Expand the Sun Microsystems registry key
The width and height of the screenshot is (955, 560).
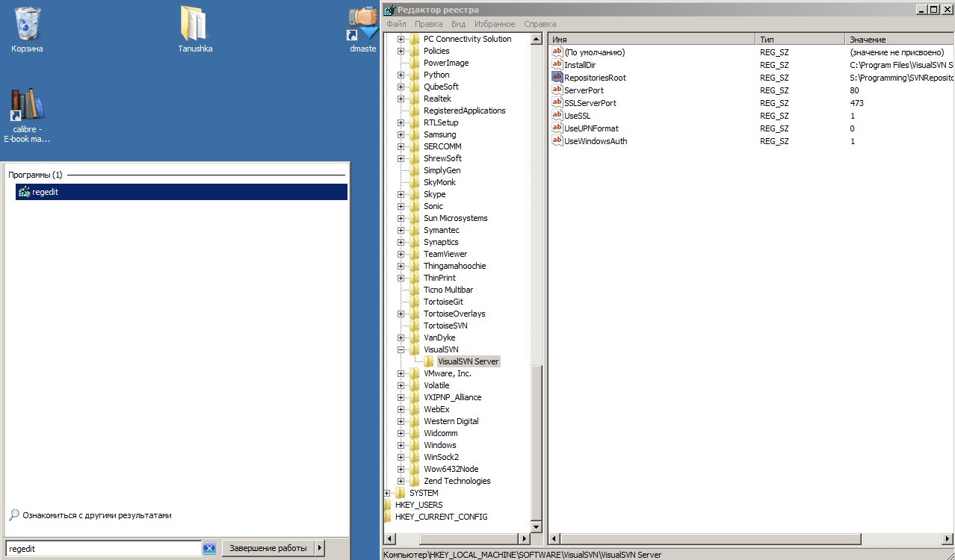[x=401, y=218]
